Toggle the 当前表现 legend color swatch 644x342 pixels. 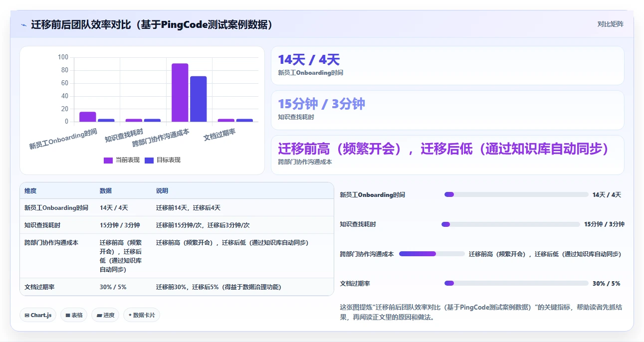[x=108, y=160]
